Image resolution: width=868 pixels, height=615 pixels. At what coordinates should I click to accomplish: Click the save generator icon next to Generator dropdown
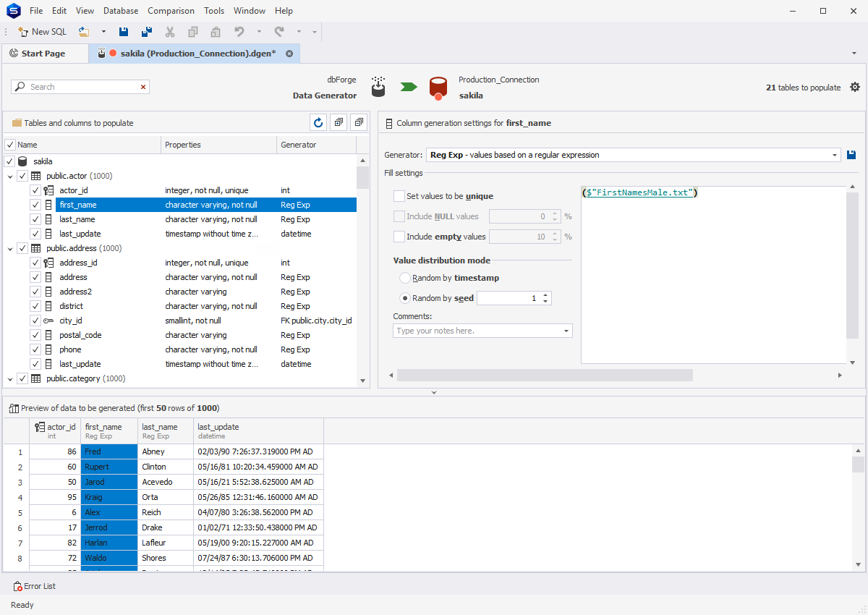[x=852, y=155]
